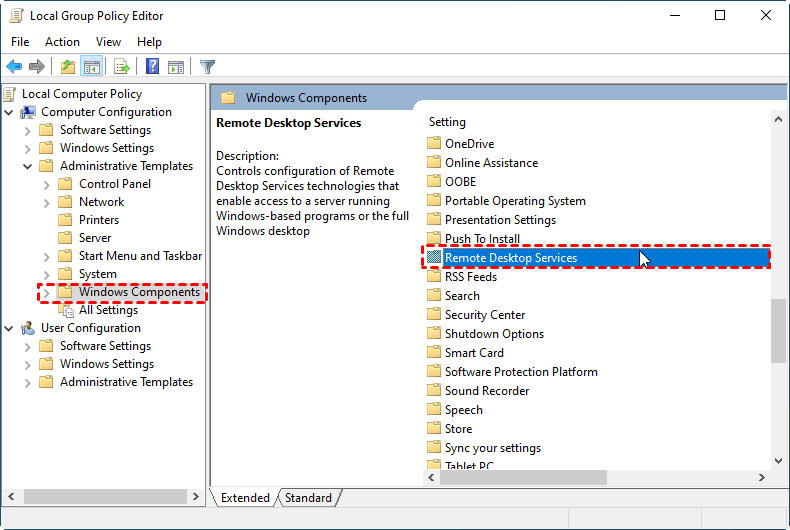
Task: Expand the Network tree node
Action: coord(46,203)
